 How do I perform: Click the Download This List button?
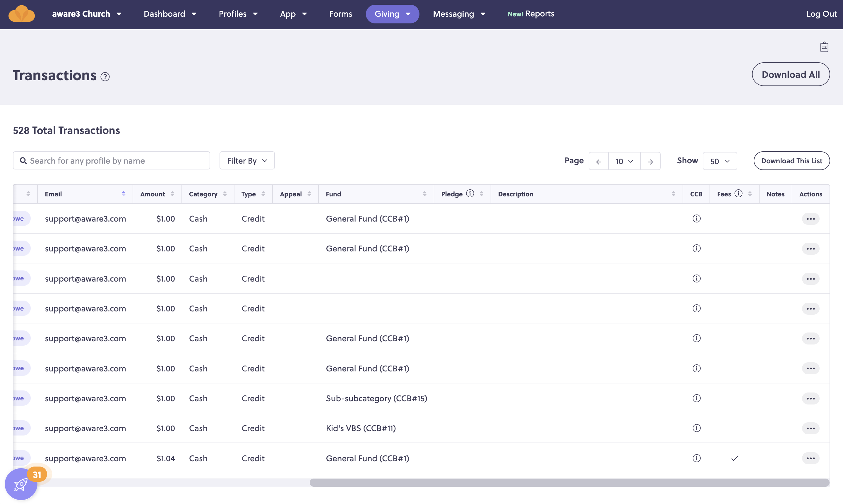[792, 161]
